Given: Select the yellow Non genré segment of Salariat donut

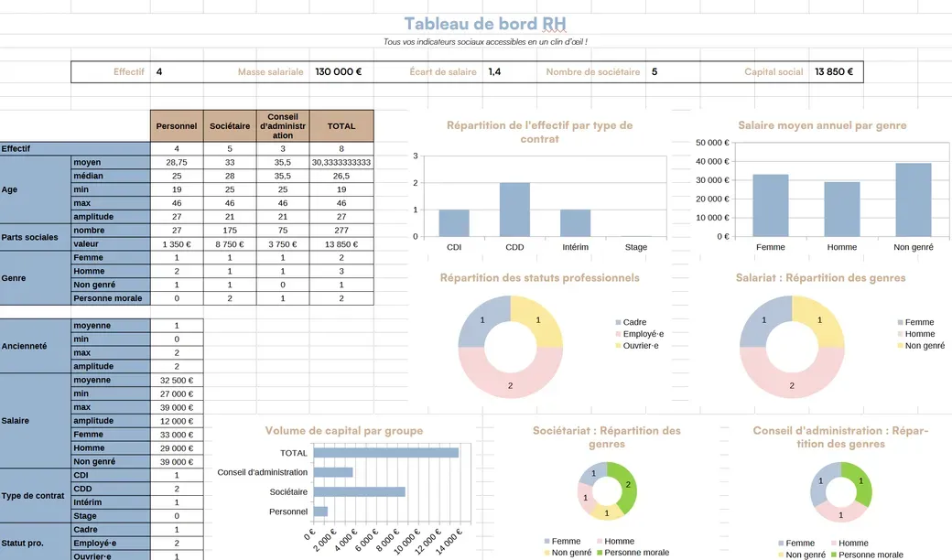Looking at the screenshot, I should click(819, 319).
